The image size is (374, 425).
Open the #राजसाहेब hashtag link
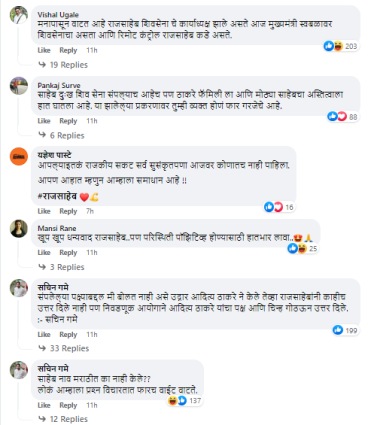57,197
